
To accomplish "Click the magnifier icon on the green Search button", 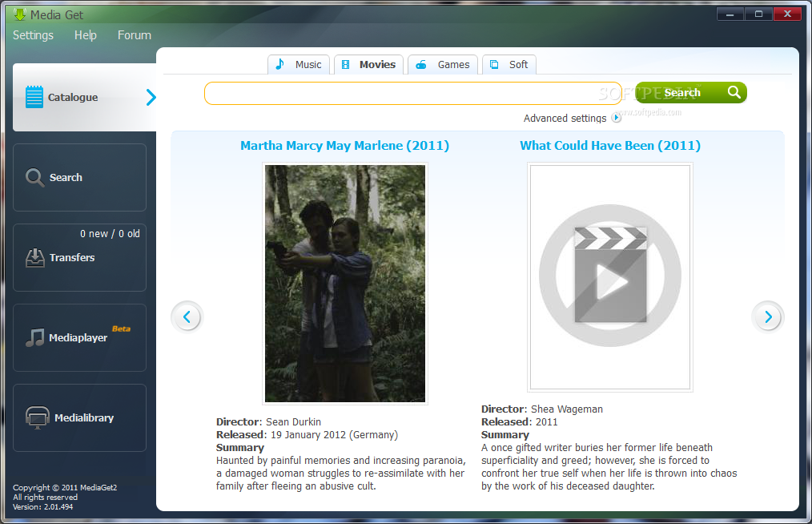I will tap(734, 91).
